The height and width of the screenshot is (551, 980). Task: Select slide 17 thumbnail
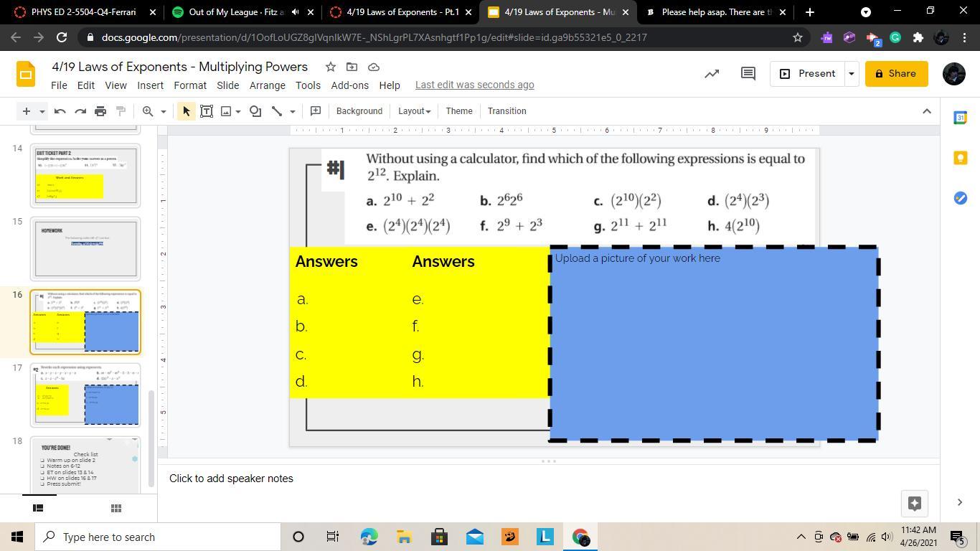pyautogui.click(x=85, y=395)
